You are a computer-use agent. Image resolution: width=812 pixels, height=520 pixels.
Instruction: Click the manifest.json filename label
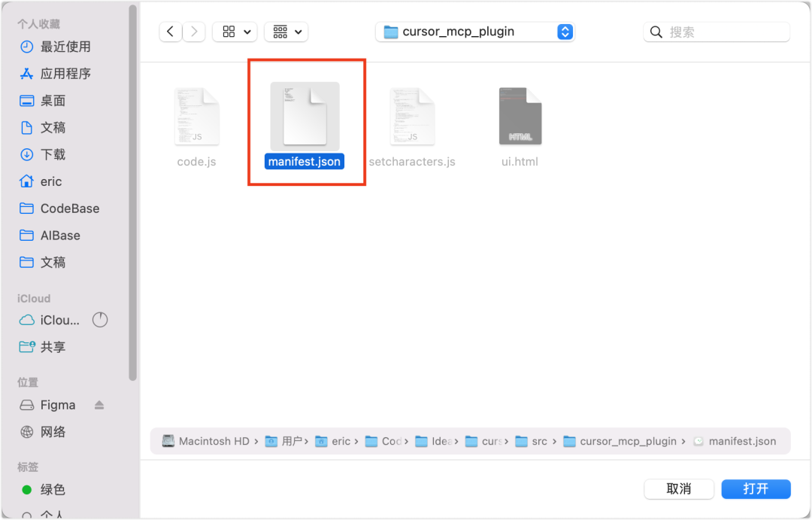(304, 162)
